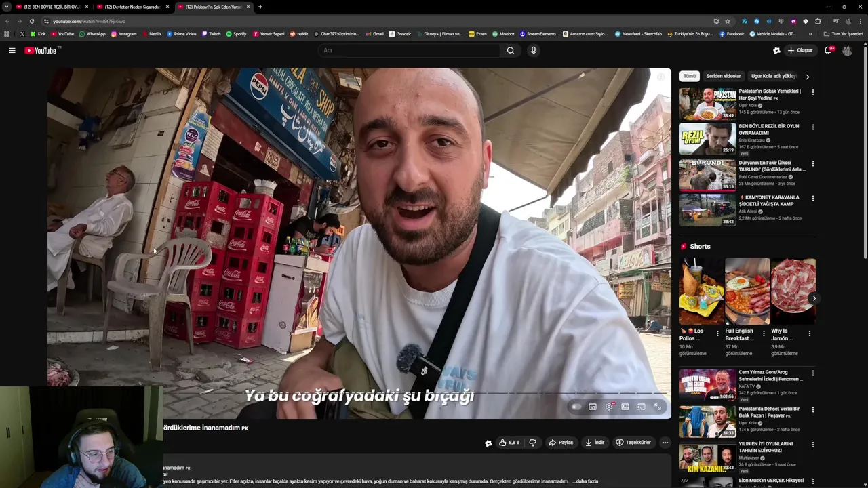Image resolution: width=868 pixels, height=488 pixels.
Task: Expand the hidden bookmarks overflow chevron
Action: (810, 33)
